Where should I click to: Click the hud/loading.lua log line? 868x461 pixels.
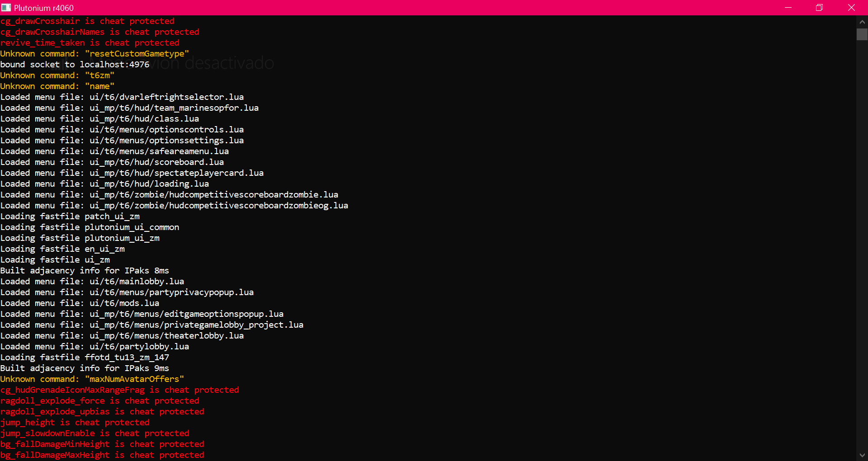pos(104,184)
